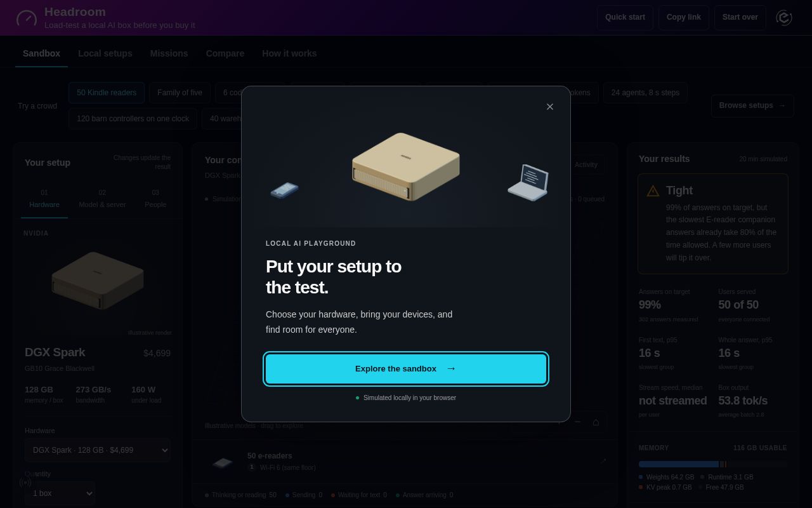Click the memory usage bar
The width and height of the screenshot is (812, 508).
pyautogui.click(x=713, y=464)
